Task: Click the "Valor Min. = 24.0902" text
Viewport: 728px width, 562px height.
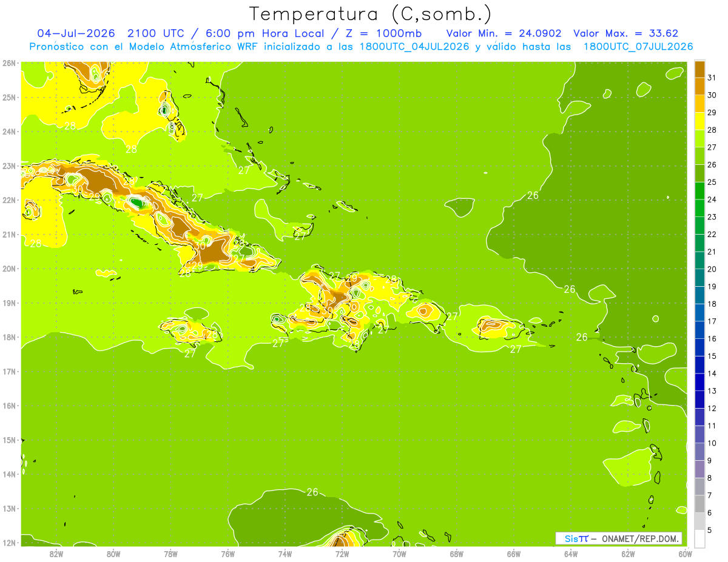Action: point(504,33)
